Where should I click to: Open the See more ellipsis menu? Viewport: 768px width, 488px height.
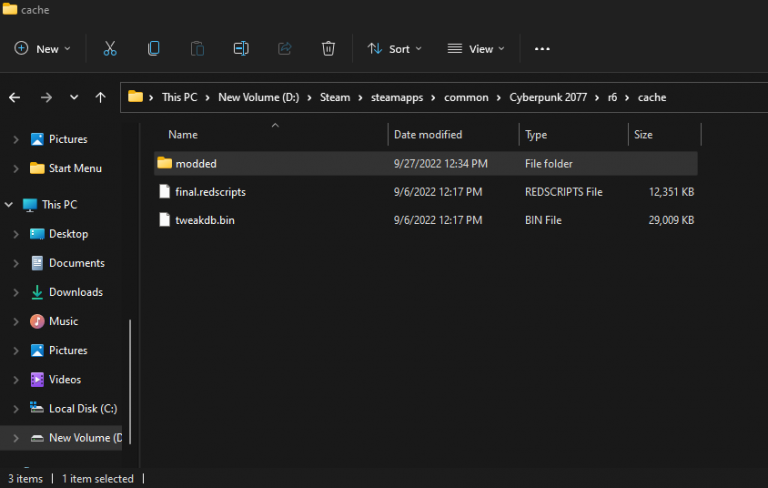tap(542, 48)
